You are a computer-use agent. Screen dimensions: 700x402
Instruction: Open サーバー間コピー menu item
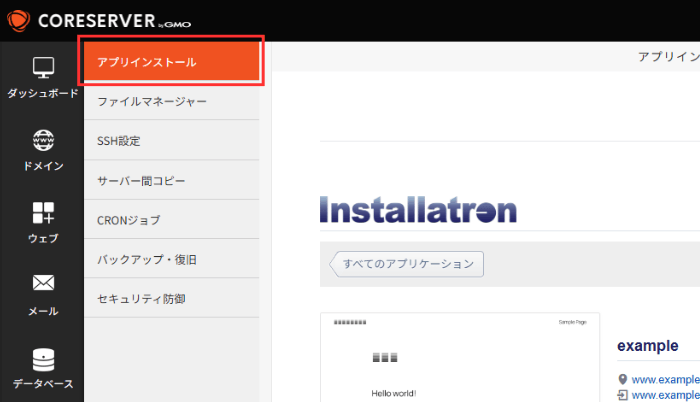click(x=171, y=180)
